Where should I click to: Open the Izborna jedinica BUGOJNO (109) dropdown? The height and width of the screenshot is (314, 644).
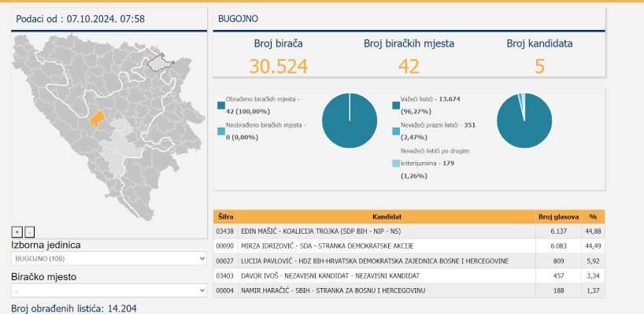tap(109, 259)
